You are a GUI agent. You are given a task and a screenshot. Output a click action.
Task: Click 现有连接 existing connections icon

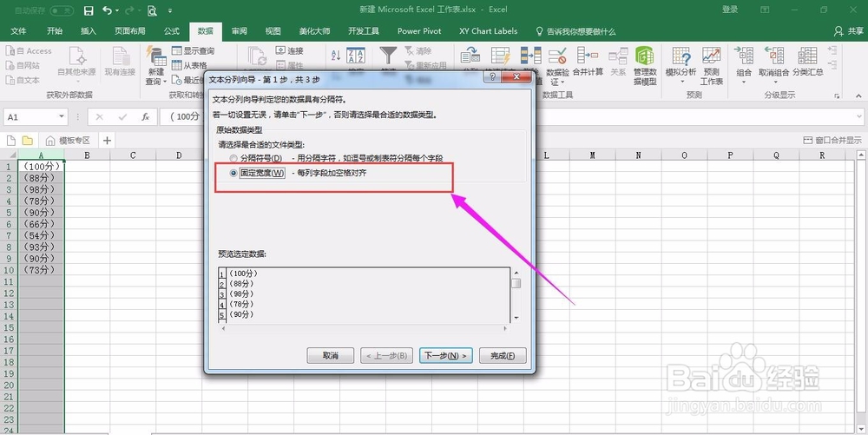(x=120, y=62)
